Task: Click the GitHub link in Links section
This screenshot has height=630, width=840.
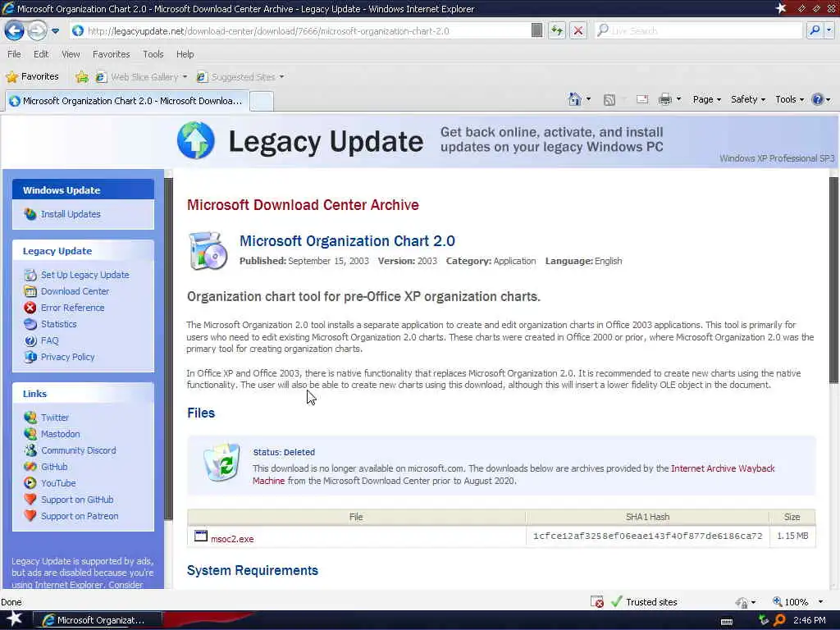Action: (x=54, y=467)
